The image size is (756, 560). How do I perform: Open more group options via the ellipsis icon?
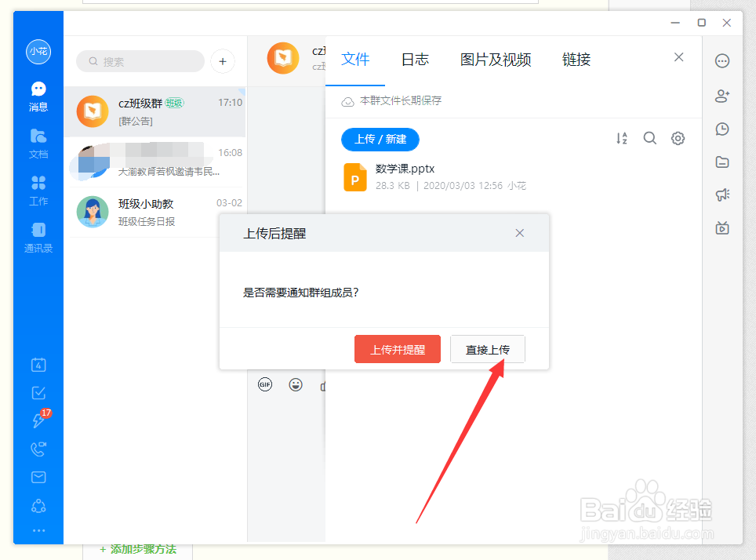(721, 61)
